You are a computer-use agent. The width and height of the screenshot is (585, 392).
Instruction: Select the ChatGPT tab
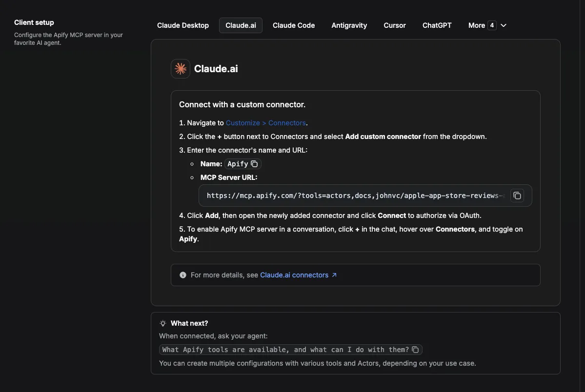tap(437, 25)
